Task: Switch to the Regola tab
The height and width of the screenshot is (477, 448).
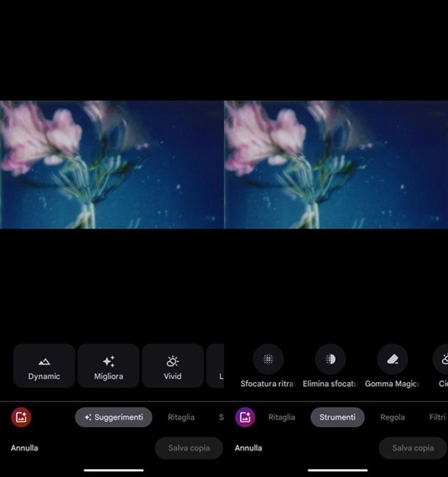Action: coord(392,417)
